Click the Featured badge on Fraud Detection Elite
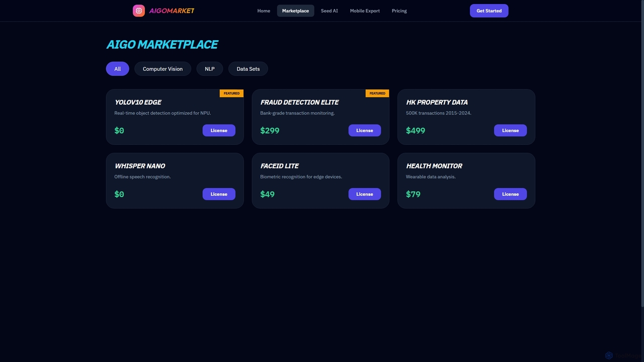This screenshot has height=362, width=644. point(377,94)
